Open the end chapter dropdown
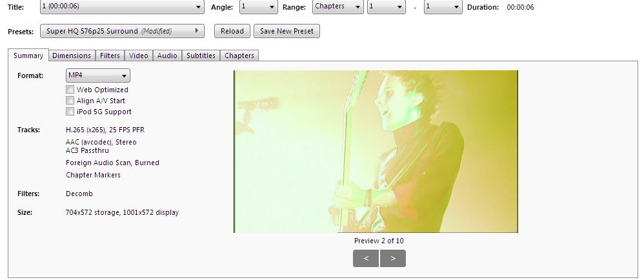The width and height of the screenshot is (644, 280). click(x=443, y=7)
